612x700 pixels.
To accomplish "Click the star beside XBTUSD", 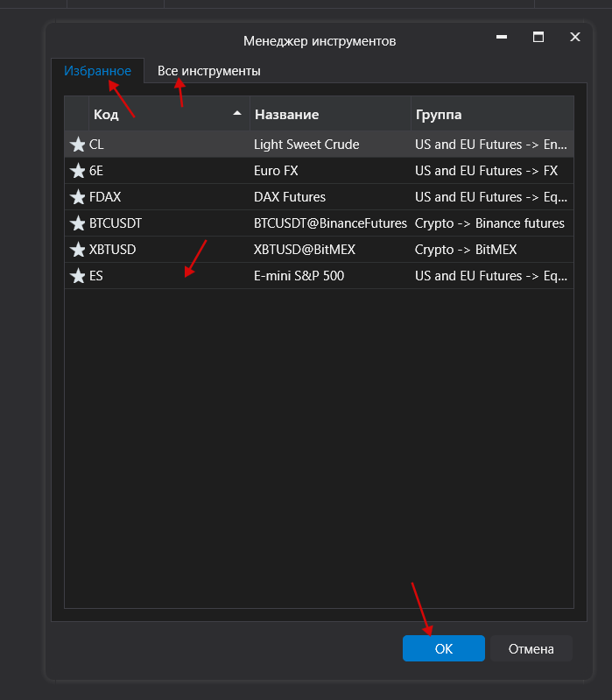I will (78, 250).
